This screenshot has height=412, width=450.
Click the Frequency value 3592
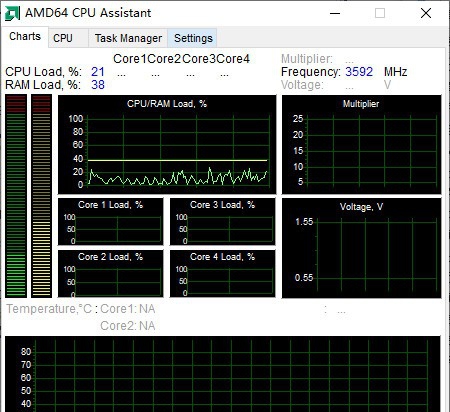coord(359,72)
